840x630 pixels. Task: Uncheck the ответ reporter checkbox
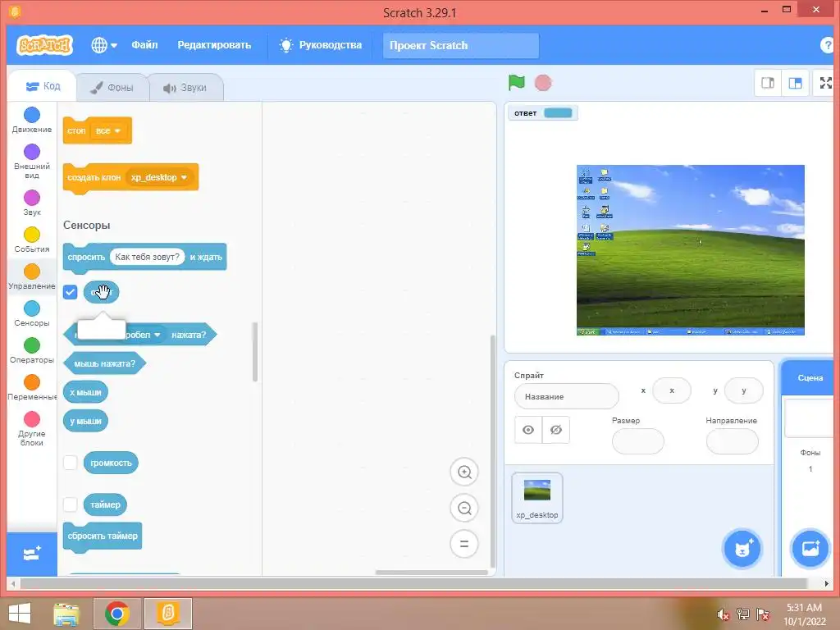point(71,292)
